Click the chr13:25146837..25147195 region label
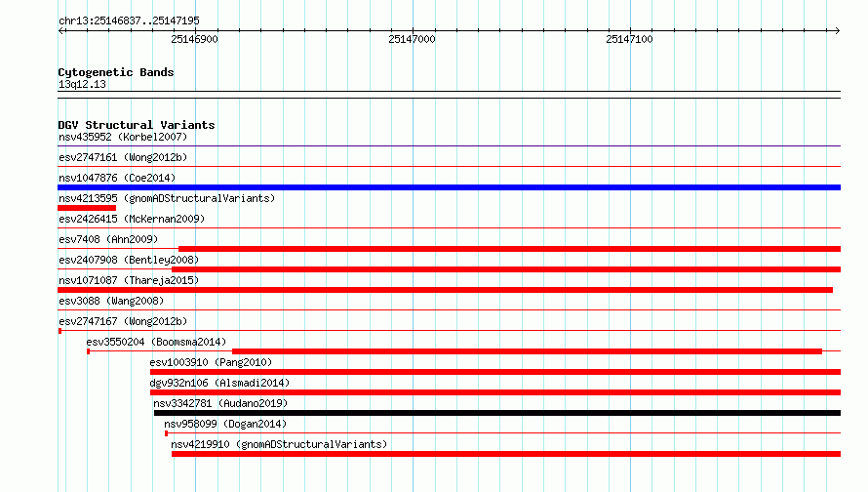 129,20
